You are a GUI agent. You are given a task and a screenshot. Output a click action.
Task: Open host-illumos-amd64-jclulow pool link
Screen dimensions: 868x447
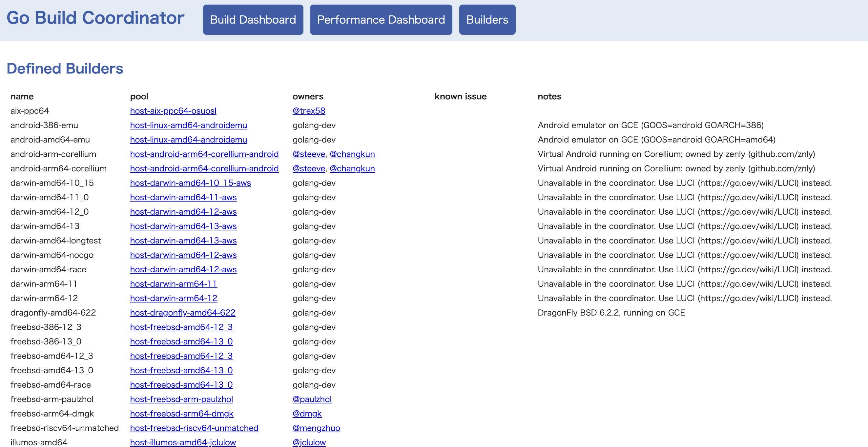pyautogui.click(x=183, y=443)
